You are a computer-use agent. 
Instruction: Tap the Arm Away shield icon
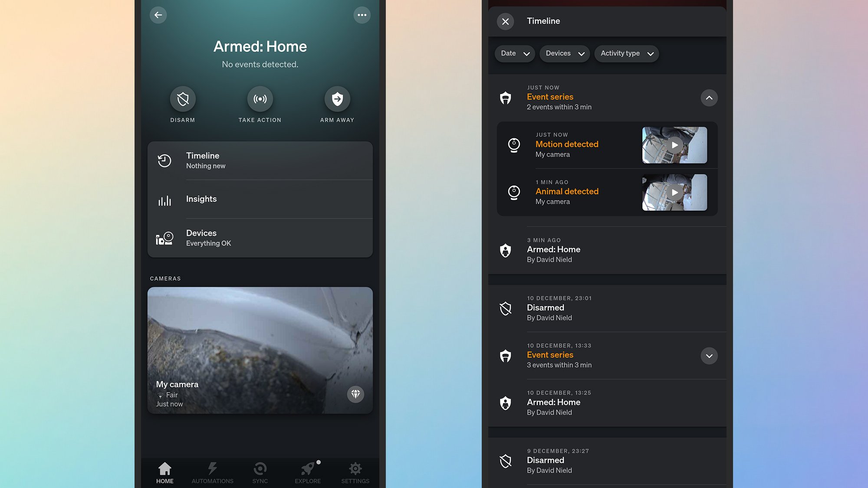tap(337, 99)
